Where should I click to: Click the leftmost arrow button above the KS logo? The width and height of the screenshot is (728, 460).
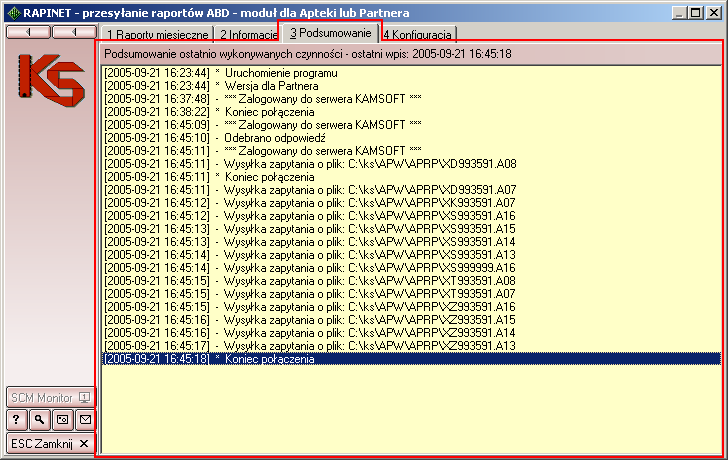[28, 32]
